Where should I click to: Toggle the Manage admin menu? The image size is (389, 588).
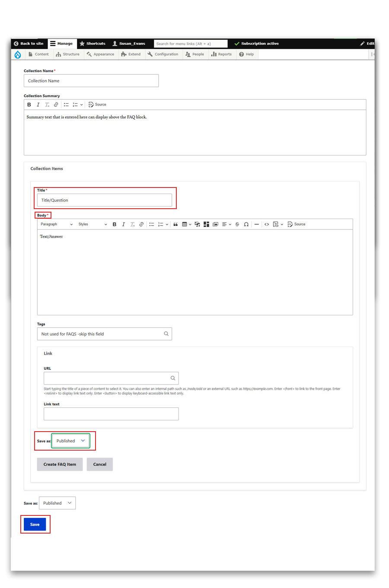(61, 44)
